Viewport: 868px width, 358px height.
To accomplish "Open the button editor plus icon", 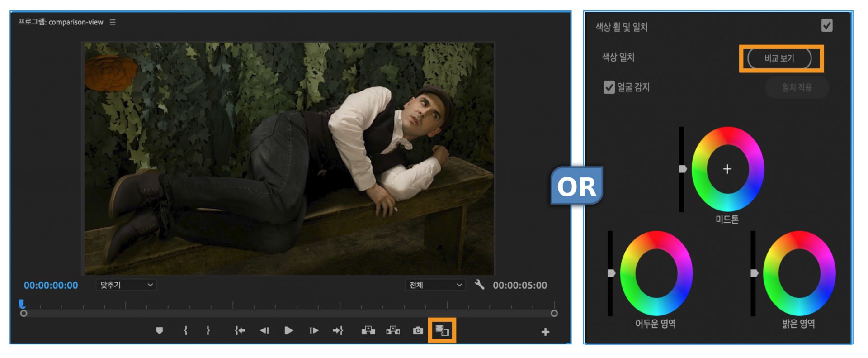I will (x=545, y=332).
